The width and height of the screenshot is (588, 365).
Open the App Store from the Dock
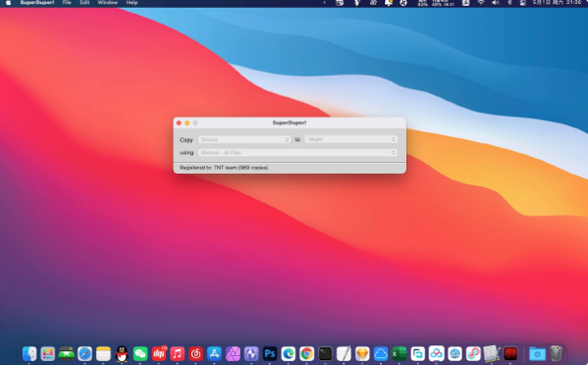click(215, 353)
